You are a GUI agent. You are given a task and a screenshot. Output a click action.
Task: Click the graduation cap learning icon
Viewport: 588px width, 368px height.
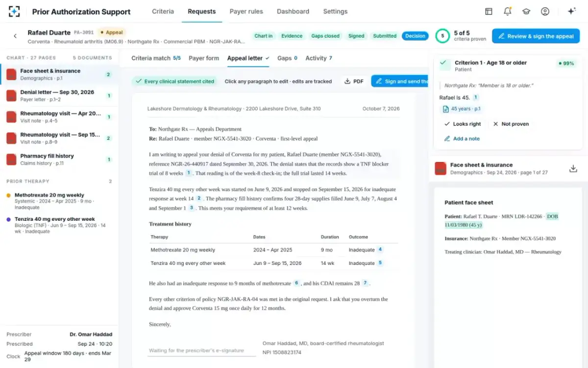(526, 11)
